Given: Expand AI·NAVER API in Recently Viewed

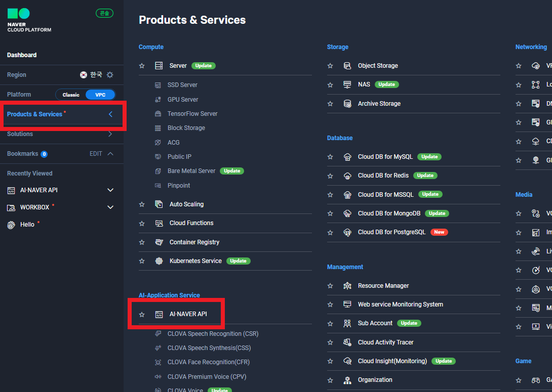Looking at the screenshot, I should tap(110, 190).
